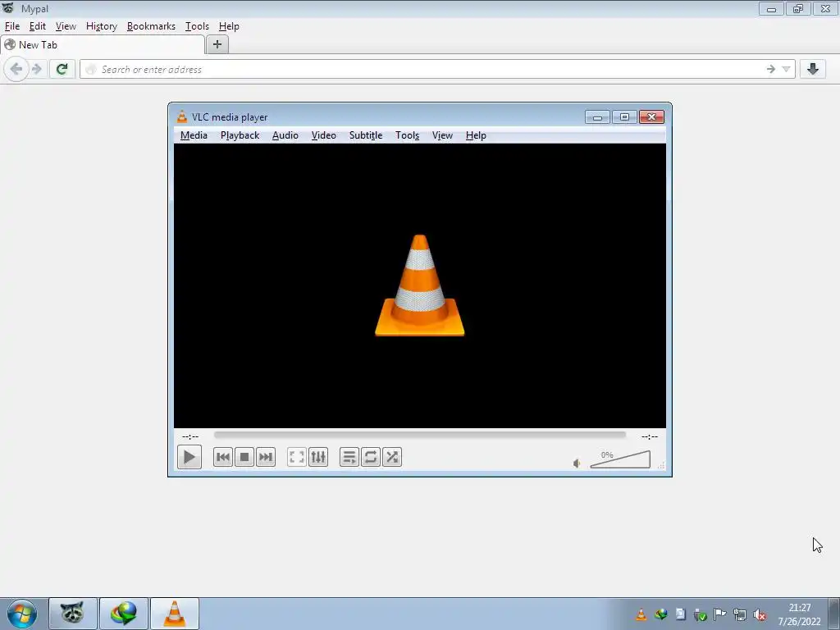Open Mypal Tools menu
840x630 pixels.
(x=197, y=26)
